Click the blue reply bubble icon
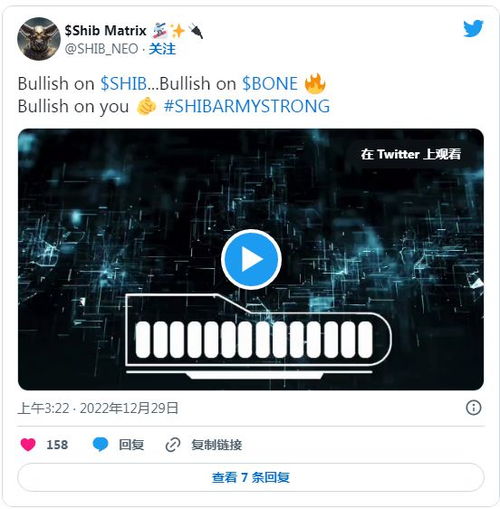Viewport: 500px width, 509px height. pyautogui.click(x=100, y=445)
